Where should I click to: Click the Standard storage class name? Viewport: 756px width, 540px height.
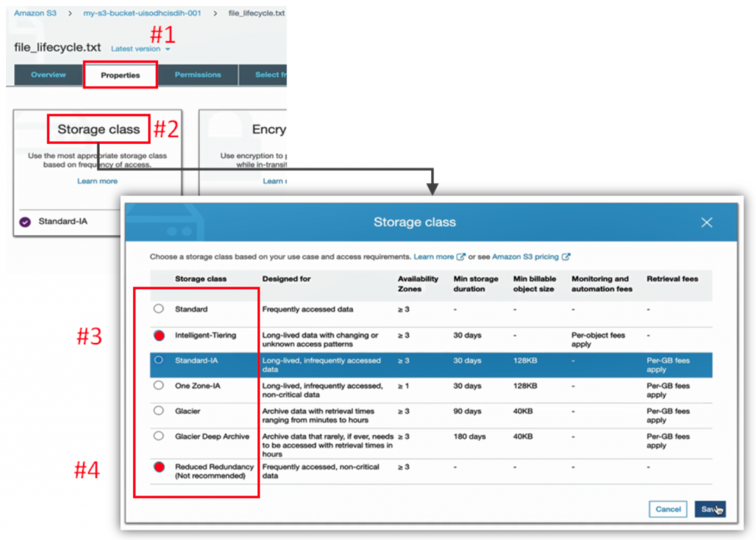[191, 310]
